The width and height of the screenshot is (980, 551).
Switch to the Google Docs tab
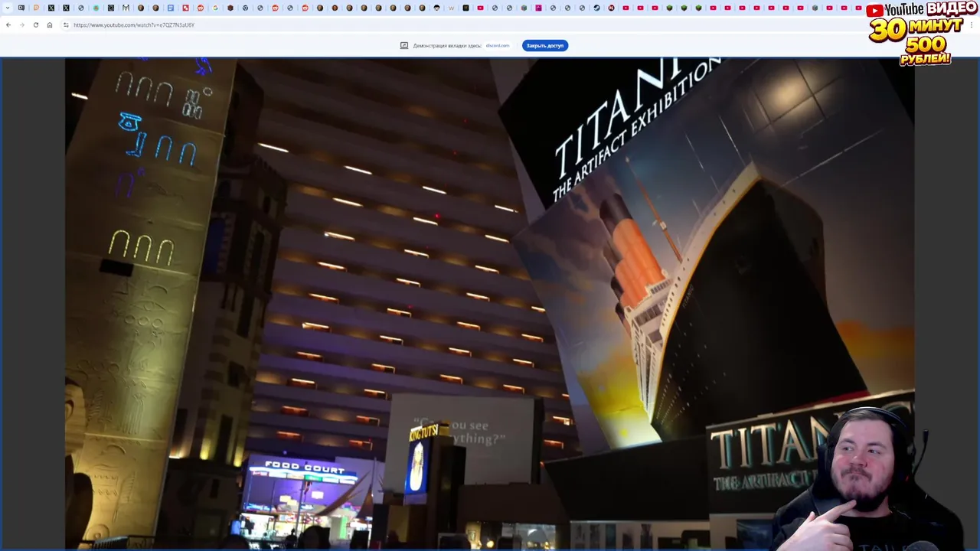click(x=171, y=8)
